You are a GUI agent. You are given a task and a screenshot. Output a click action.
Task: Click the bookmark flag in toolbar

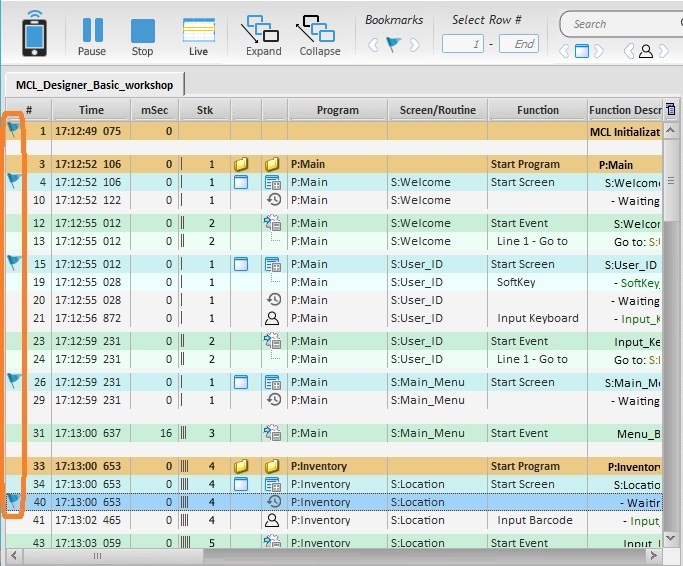tap(394, 44)
